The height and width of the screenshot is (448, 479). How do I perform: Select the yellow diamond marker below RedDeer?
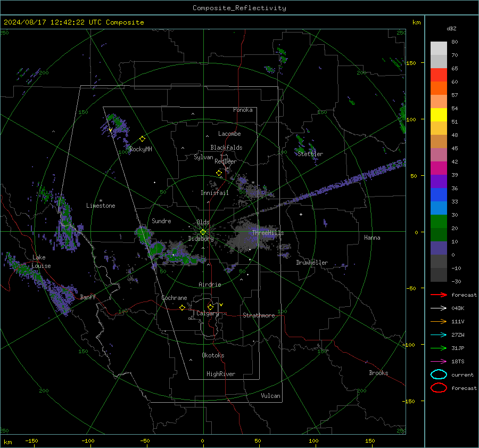[x=219, y=173]
